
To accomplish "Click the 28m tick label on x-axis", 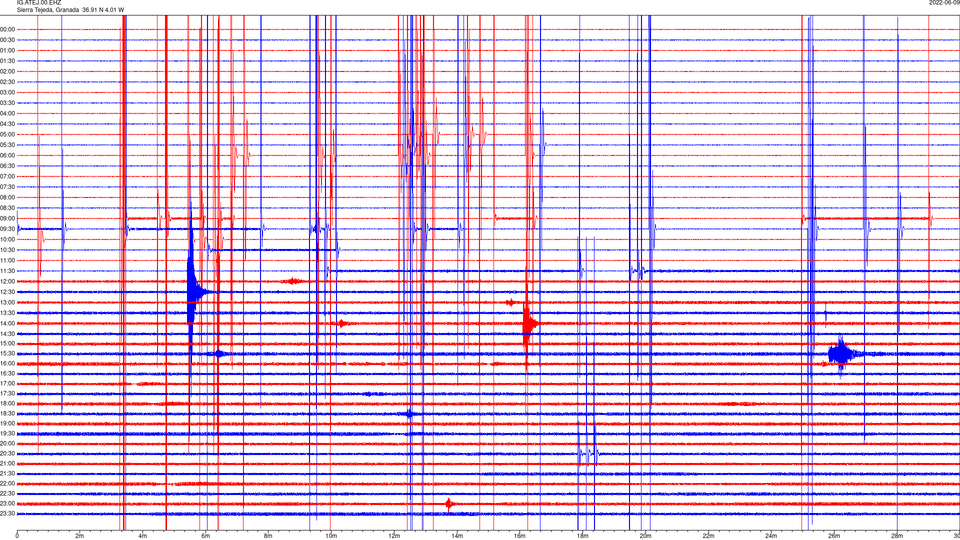I will pyautogui.click(x=897, y=536).
